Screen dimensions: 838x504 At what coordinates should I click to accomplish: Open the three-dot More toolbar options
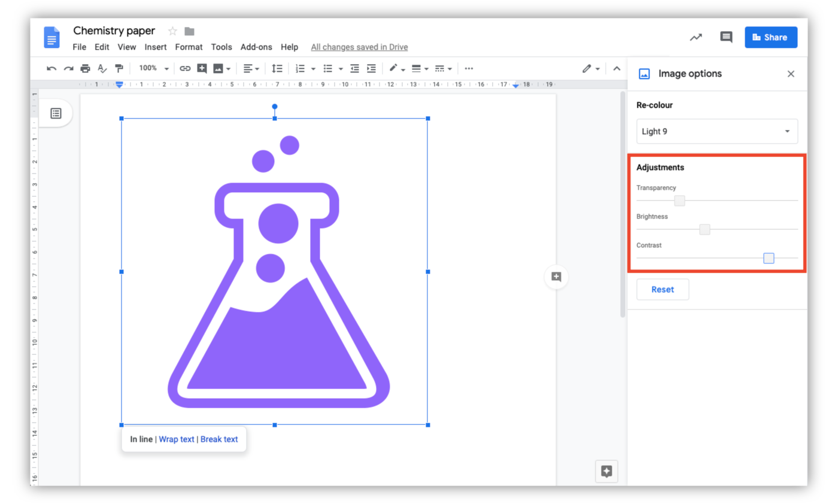(x=469, y=69)
